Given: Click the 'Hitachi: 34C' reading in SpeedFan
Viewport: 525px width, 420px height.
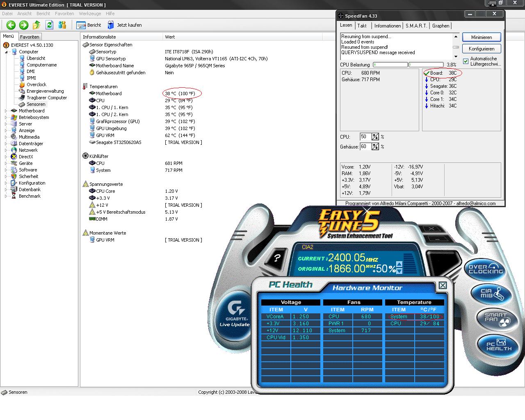Looking at the screenshot, I should (441, 106).
